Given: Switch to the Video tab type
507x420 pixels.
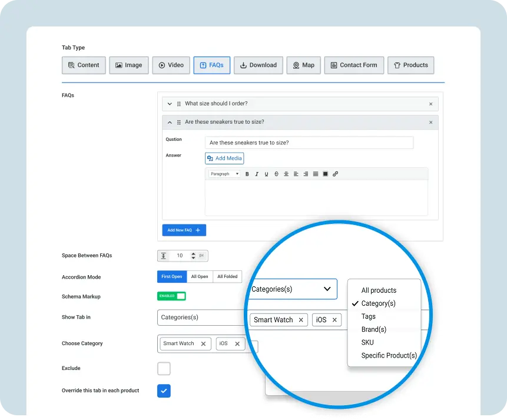Looking at the screenshot, I should tap(171, 65).
